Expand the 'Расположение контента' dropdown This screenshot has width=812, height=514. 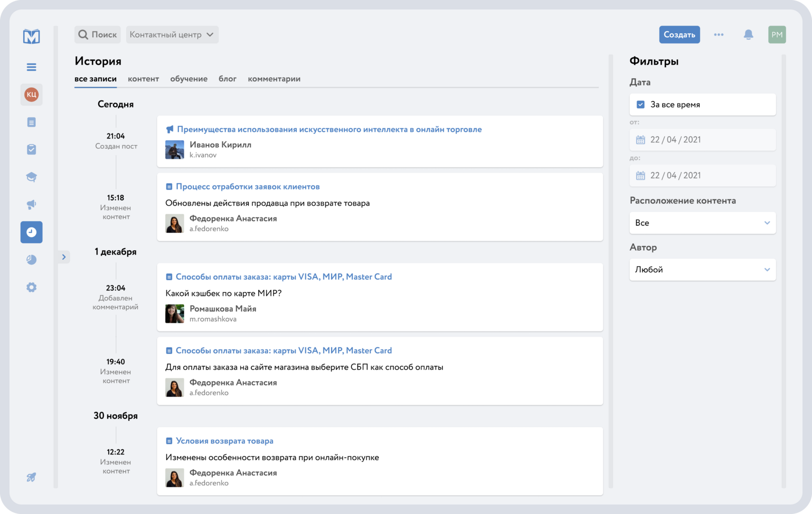(702, 223)
